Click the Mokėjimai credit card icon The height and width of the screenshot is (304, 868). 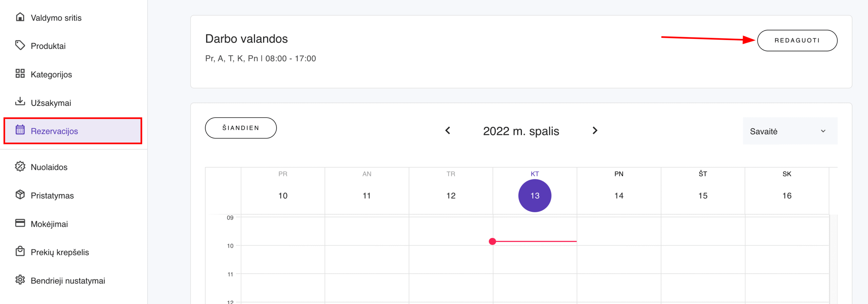[20, 223]
